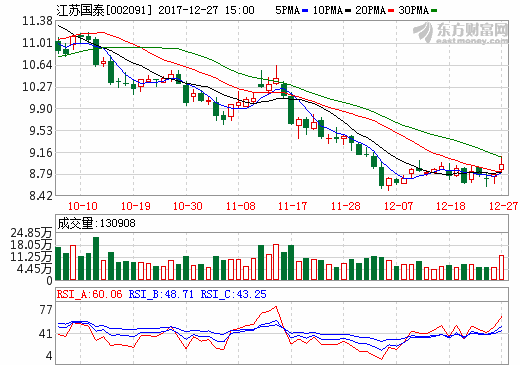This screenshot has width=520, height=365.
Task: Click the 11.38 price axis label
Action: pos(37,21)
